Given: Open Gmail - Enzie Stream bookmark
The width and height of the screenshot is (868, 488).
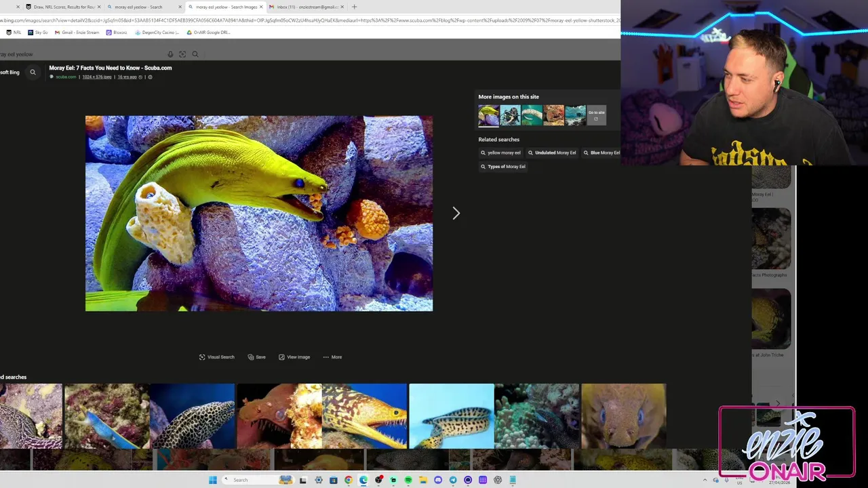Looking at the screenshot, I should [x=77, y=33].
